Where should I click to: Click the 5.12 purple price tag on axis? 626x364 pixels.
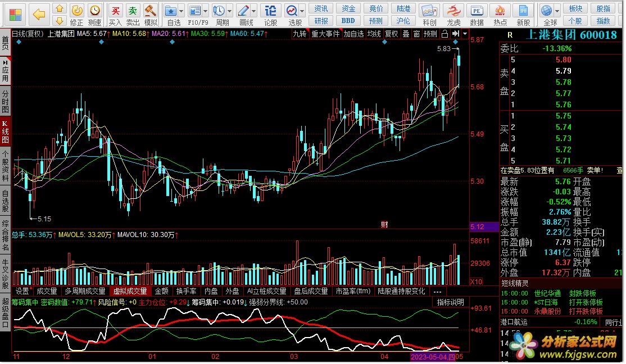point(484,227)
